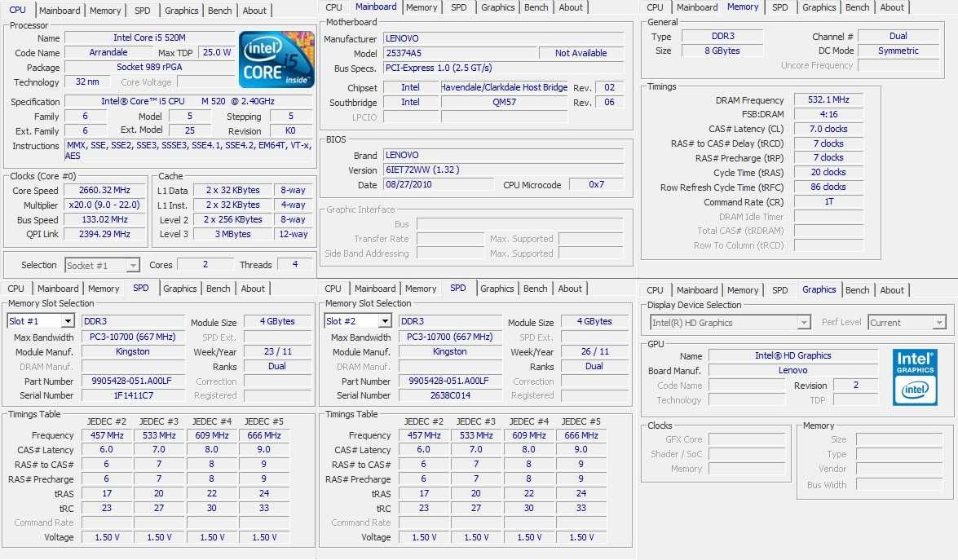
Task: Click Cores count value 2
Action: coord(205,264)
